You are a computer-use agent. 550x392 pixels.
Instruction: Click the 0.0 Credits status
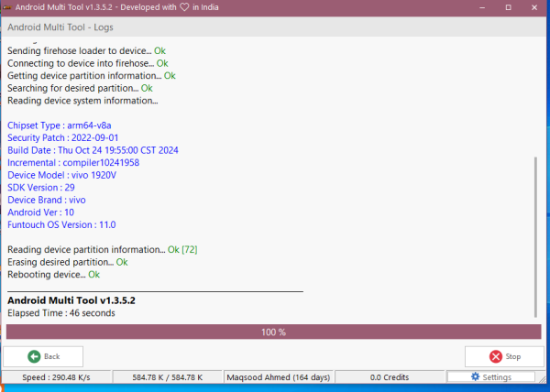coord(390,377)
